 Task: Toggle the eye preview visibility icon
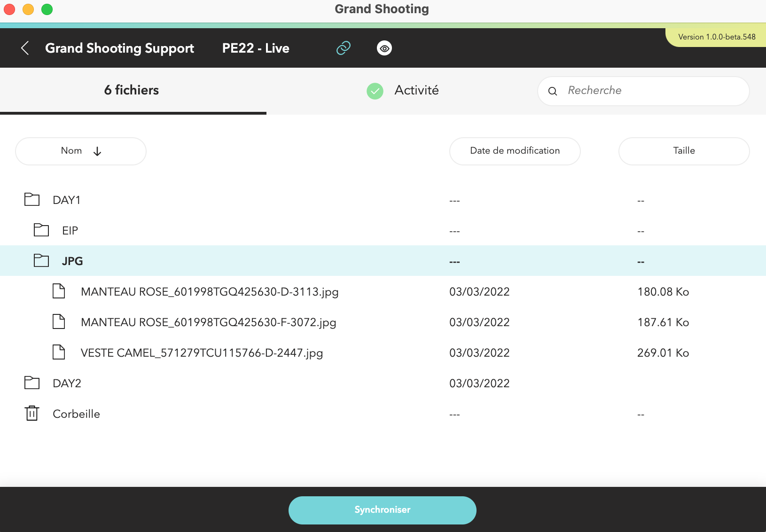pyautogui.click(x=384, y=47)
